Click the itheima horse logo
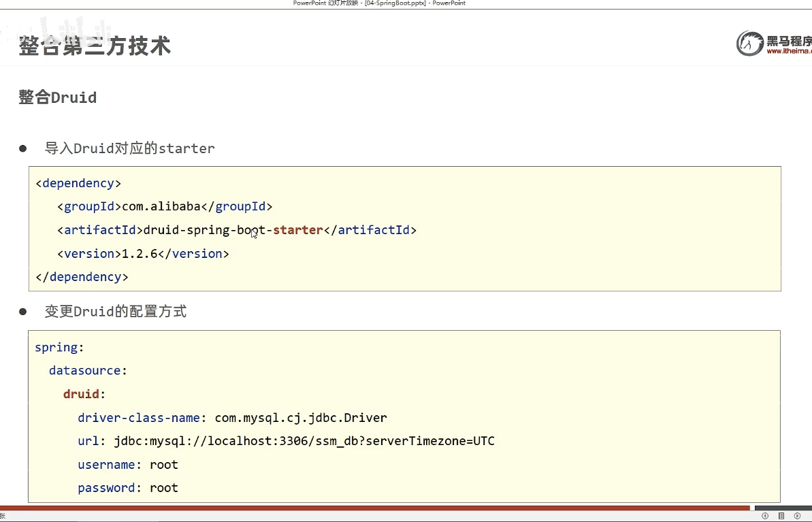812x522 pixels. (750, 44)
